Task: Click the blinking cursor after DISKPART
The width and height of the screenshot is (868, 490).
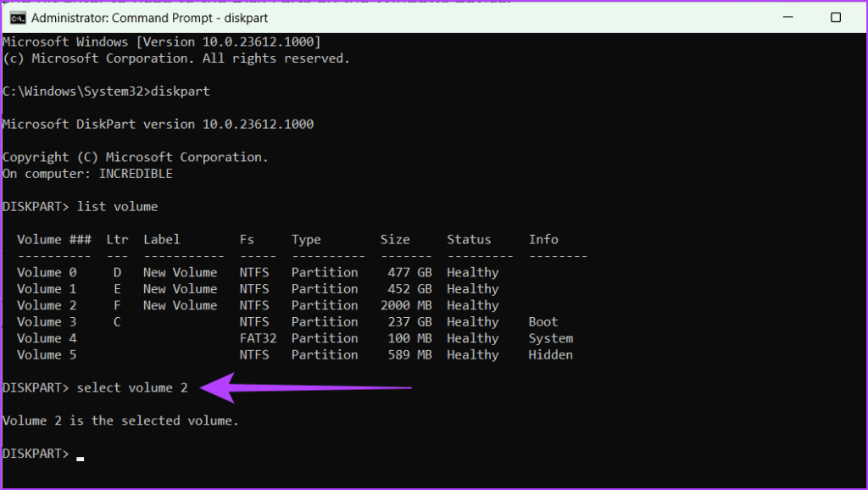Action: 80,455
